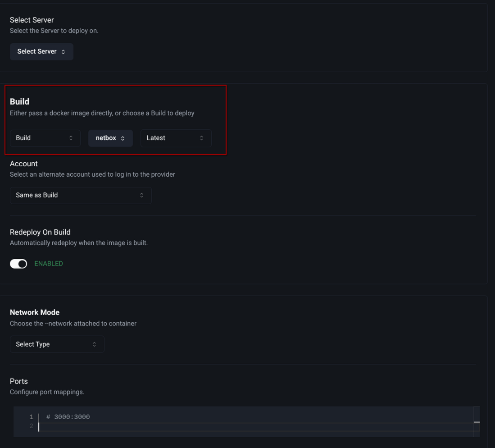
Task: Open the Network Mode Select Type dropdown
Action: coord(57,344)
